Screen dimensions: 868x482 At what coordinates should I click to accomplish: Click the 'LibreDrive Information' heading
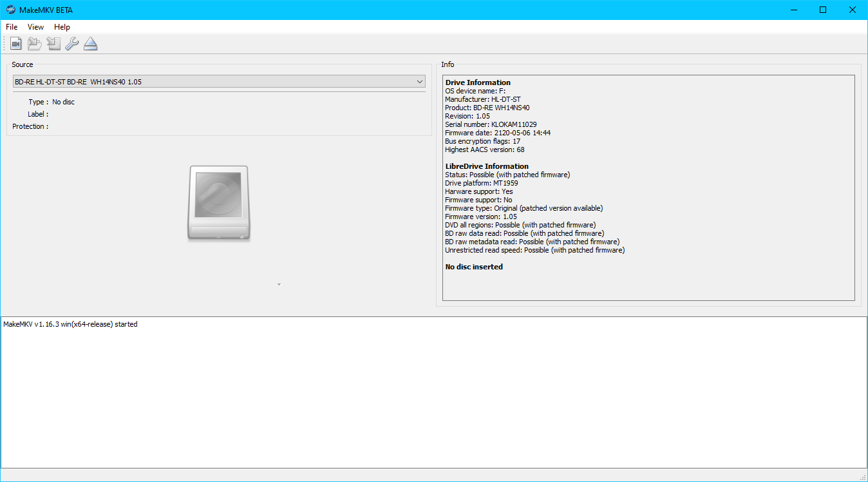coord(487,166)
